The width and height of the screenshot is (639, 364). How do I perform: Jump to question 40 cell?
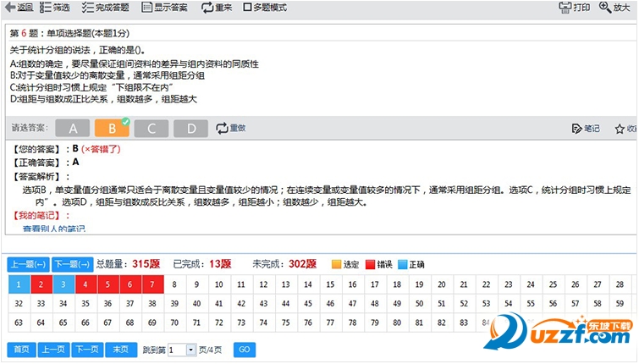pyautogui.click(x=197, y=304)
